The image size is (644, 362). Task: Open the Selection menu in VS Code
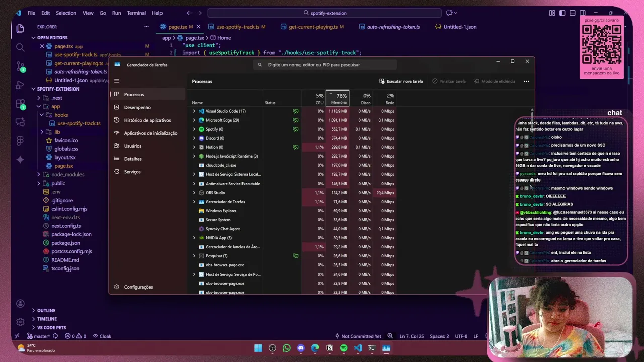pyautogui.click(x=66, y=13)
